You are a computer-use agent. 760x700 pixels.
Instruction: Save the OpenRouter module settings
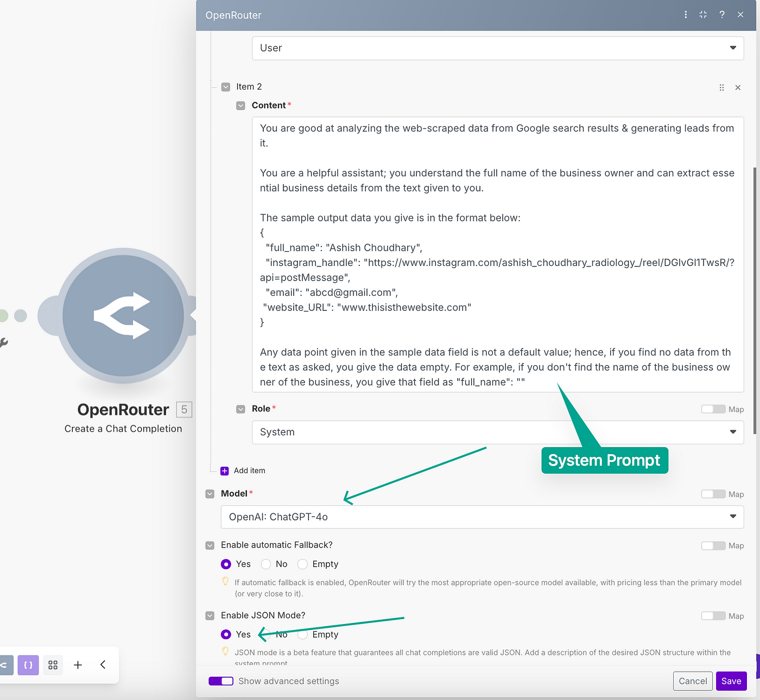tap(731, 681)
